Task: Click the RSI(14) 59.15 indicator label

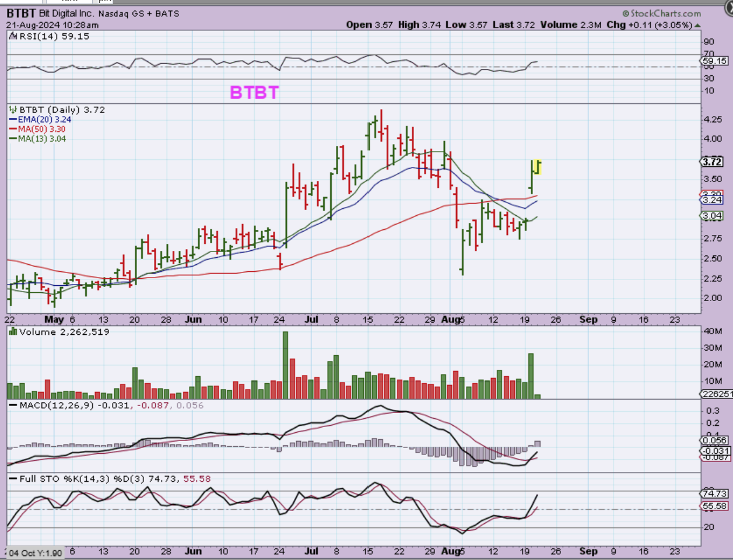Action: pos(54,36)
